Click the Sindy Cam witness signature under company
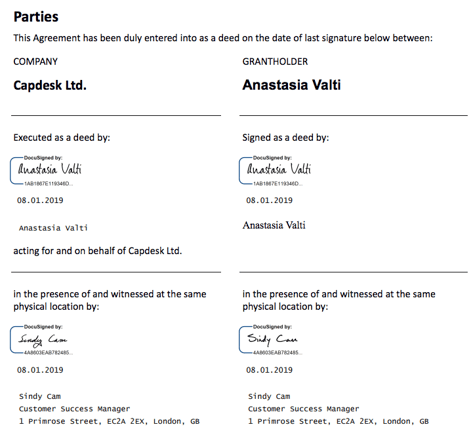The image size is (471, 448). point(43,340)
